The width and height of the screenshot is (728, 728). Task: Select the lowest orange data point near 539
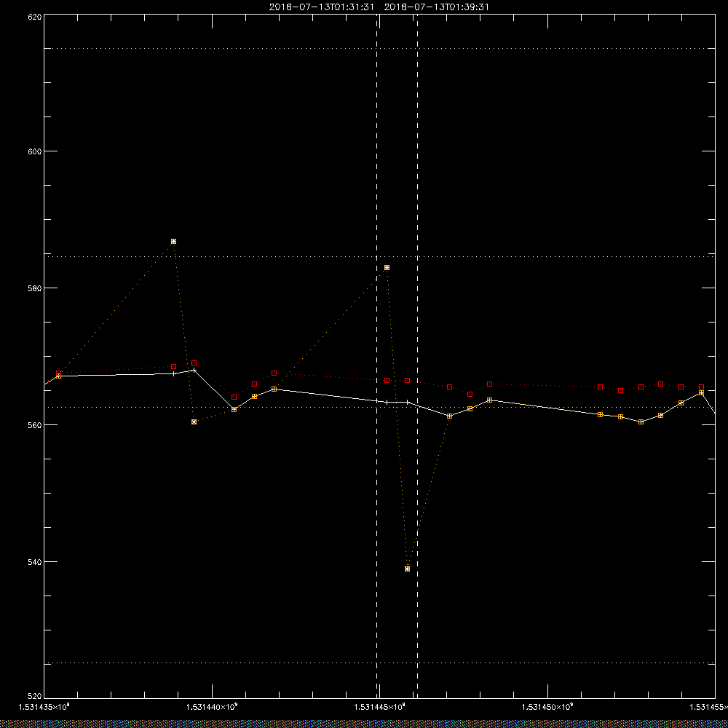pos(407,569)
